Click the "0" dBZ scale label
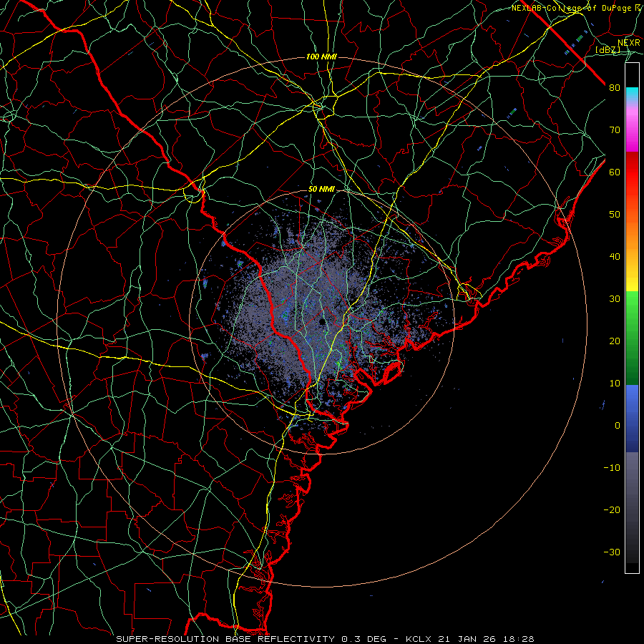Viewport: 644px width, 644px height. 618,426
